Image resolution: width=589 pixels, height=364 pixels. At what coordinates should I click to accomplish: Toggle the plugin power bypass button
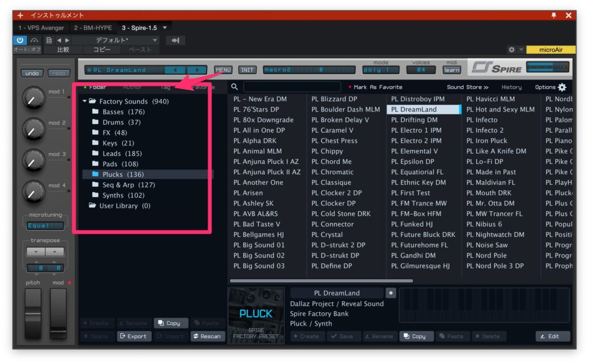coord(20,40)
